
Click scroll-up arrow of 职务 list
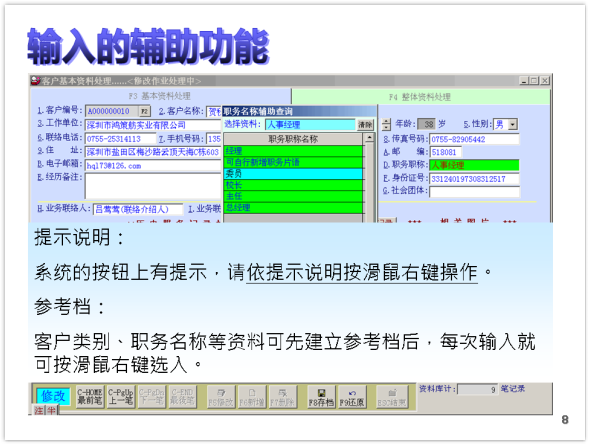click(x=370, y=138)
